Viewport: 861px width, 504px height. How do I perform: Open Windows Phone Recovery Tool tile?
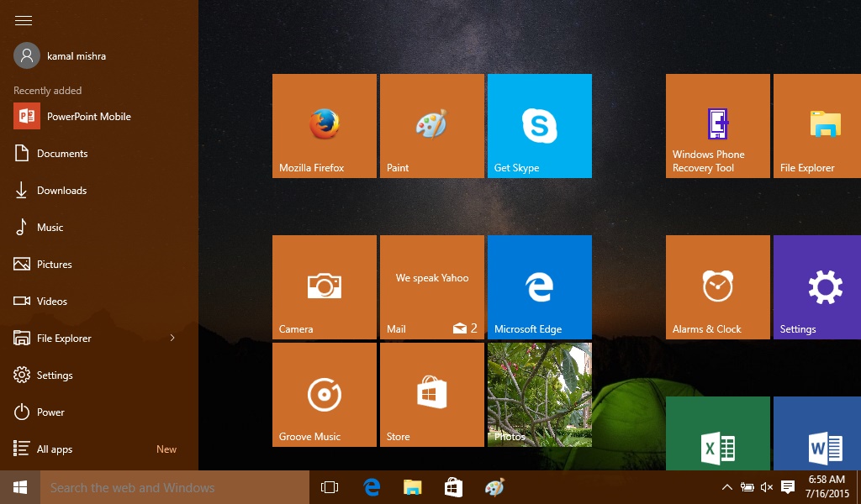pos(718,126)
